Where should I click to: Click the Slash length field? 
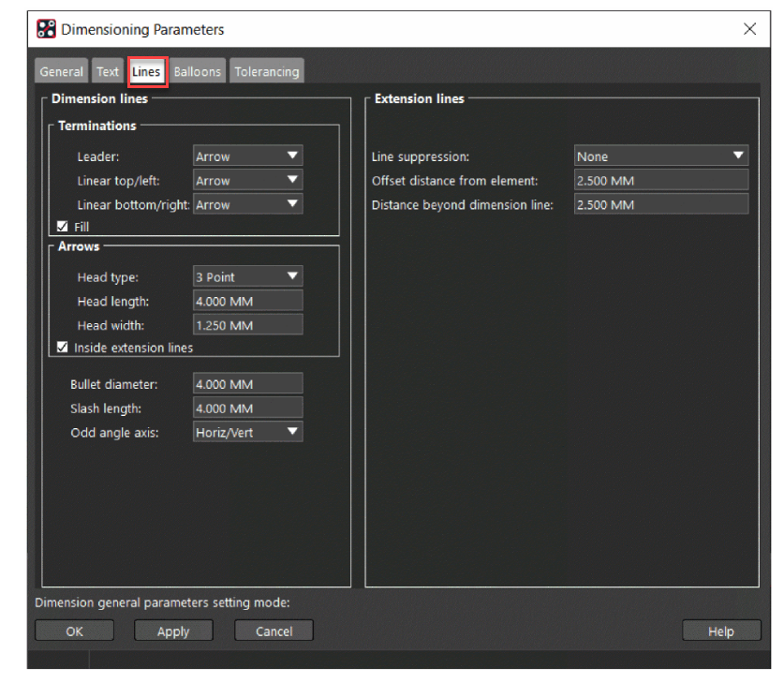pos(248,408)
